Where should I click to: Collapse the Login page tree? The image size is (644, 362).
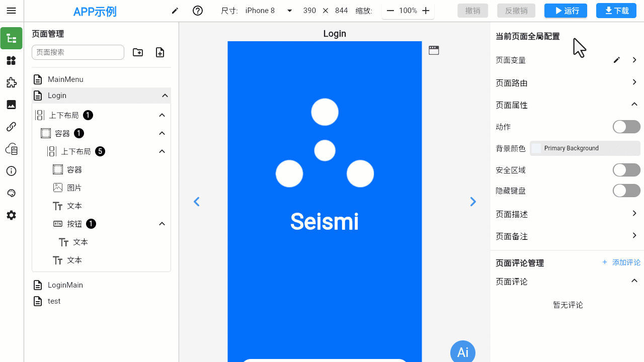coord(165,96)
